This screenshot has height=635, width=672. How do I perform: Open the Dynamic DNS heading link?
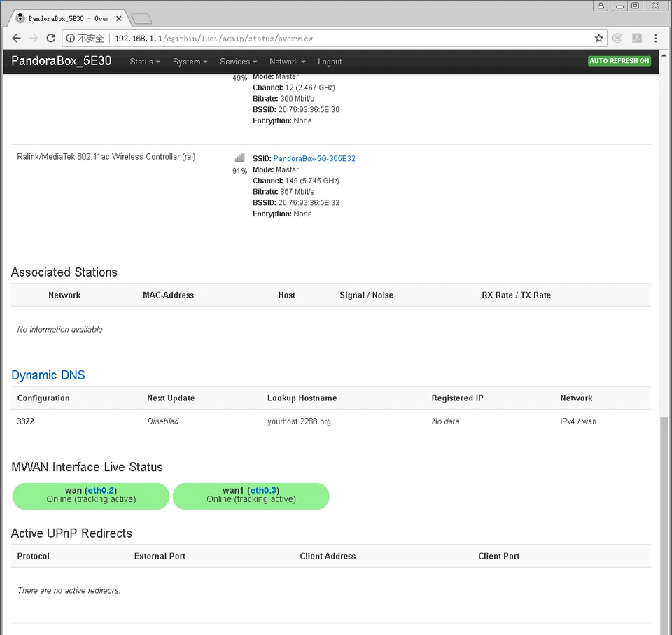48,375
